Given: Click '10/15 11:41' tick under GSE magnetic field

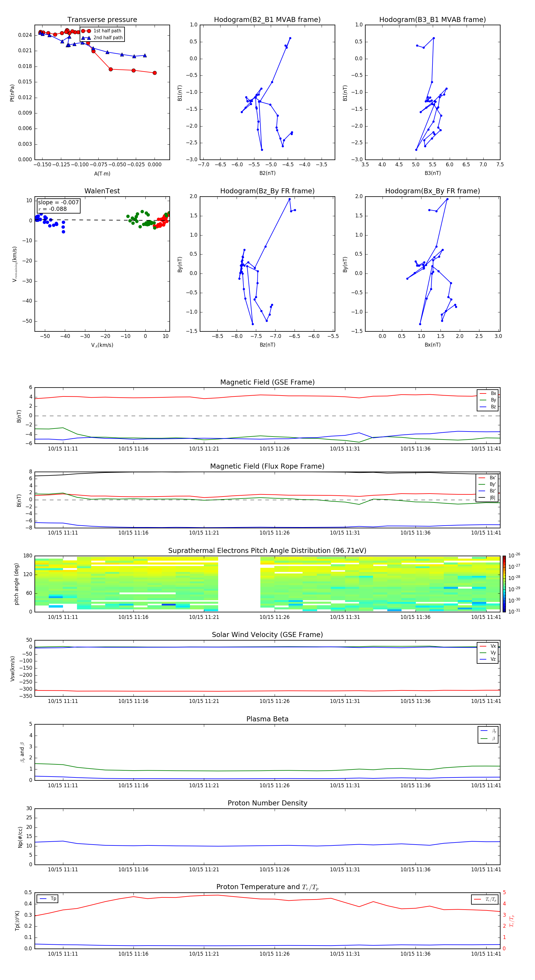Looking at the screenshot, I should tap(486, 449).
